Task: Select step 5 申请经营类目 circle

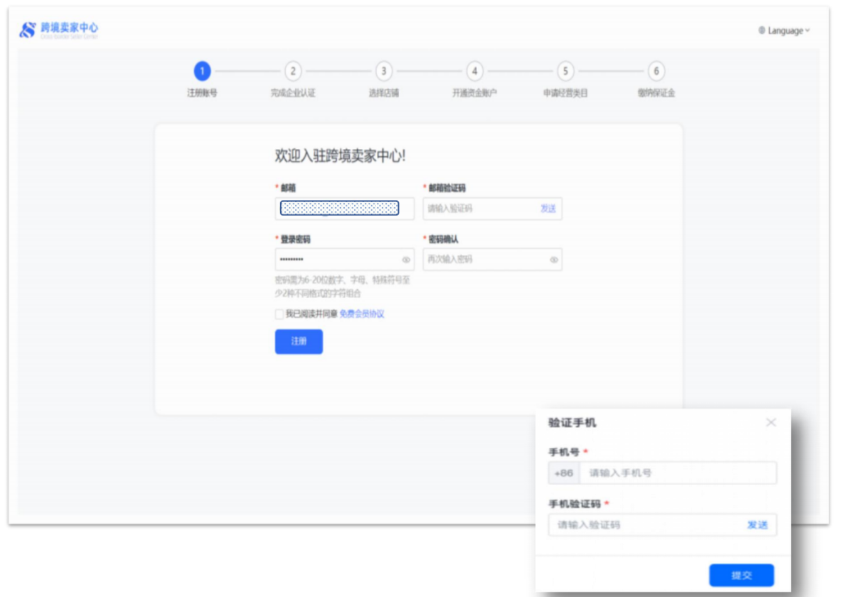Action: click(x=565, y=71)
